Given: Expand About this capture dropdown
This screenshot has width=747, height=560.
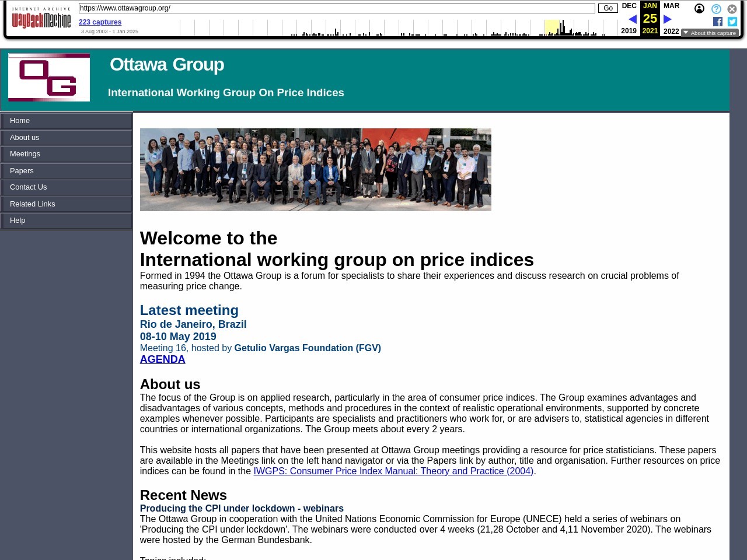Looking at the screenshot, I should (709, 33).
